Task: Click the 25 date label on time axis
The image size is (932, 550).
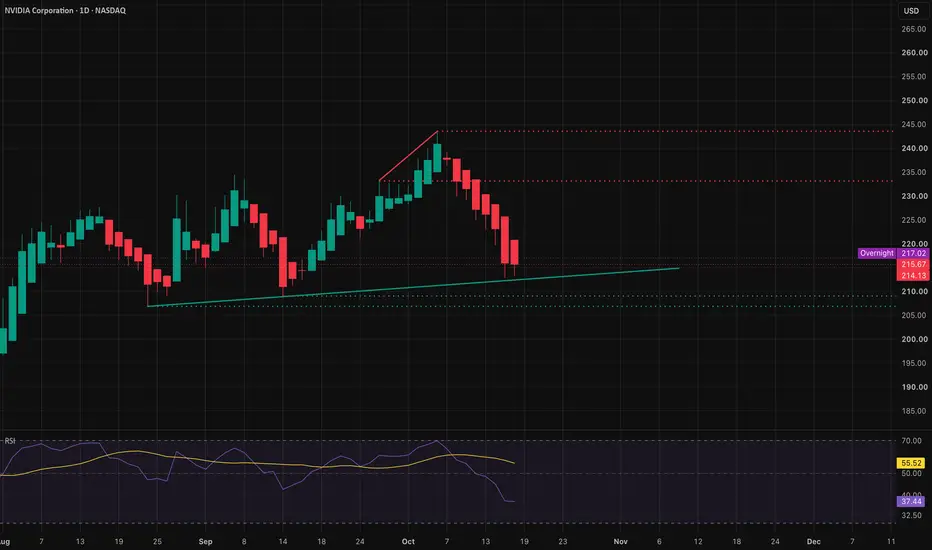Action: 157,541
